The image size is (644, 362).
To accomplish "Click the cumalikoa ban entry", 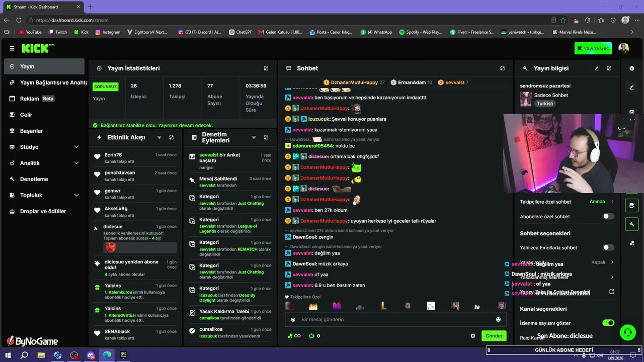I will 230,332.
